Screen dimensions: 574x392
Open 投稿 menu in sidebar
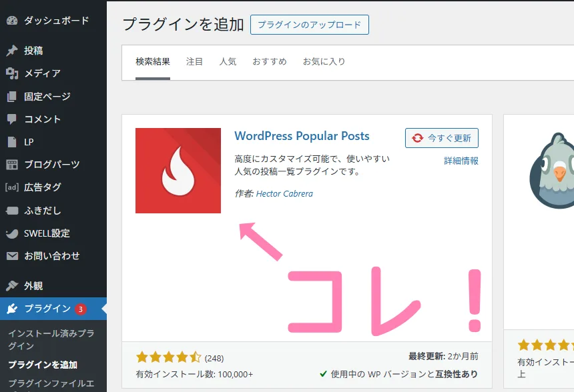[53, 51]
